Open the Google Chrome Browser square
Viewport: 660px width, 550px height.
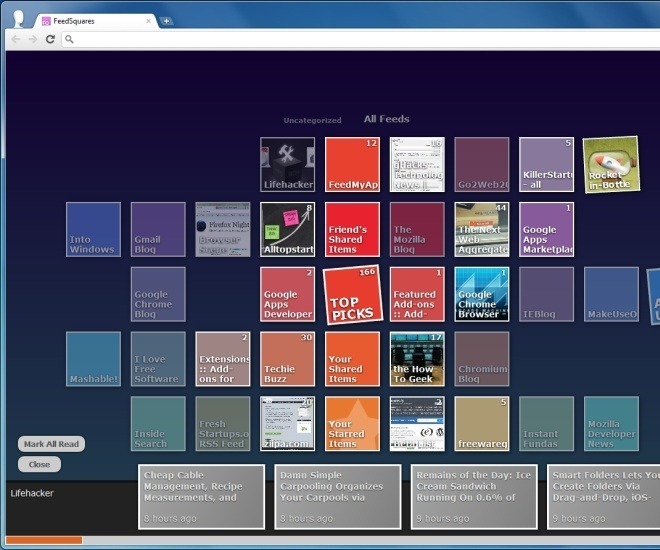tap(482, 294)
